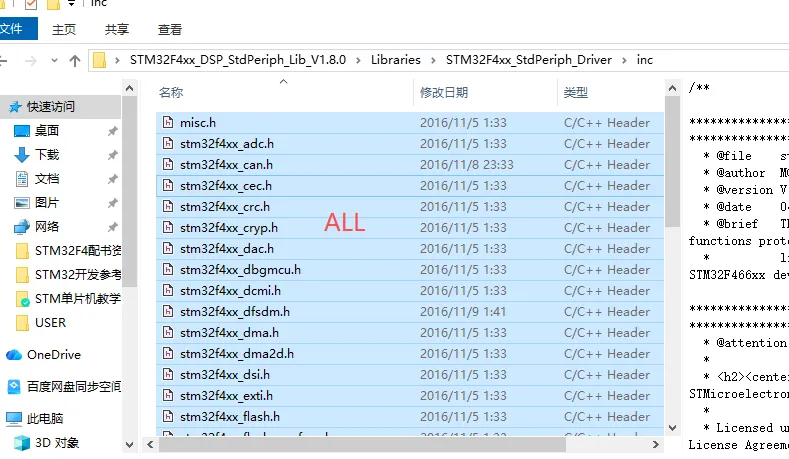This screenshot has width=789, height=459.
Task: Click the OneDrive cloud icon
Action: coord(14,355)
